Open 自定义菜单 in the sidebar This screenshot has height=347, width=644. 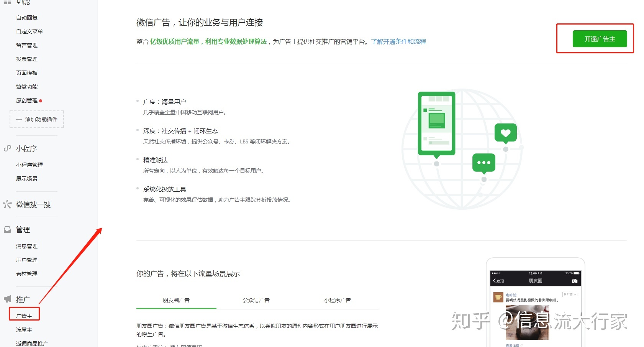29,31
